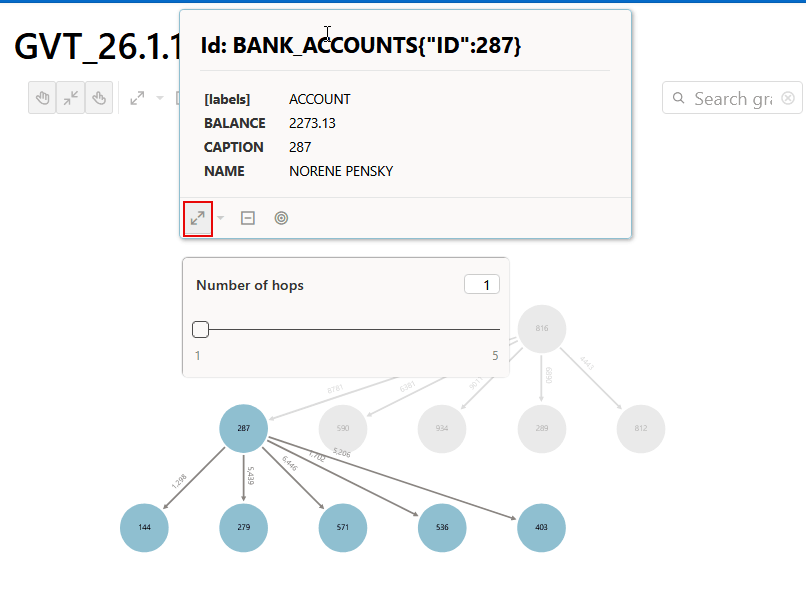806x600 pixels.
Task: Click the CAPTION value 287 in the tooltip
Action: click(x=300, y=148)
